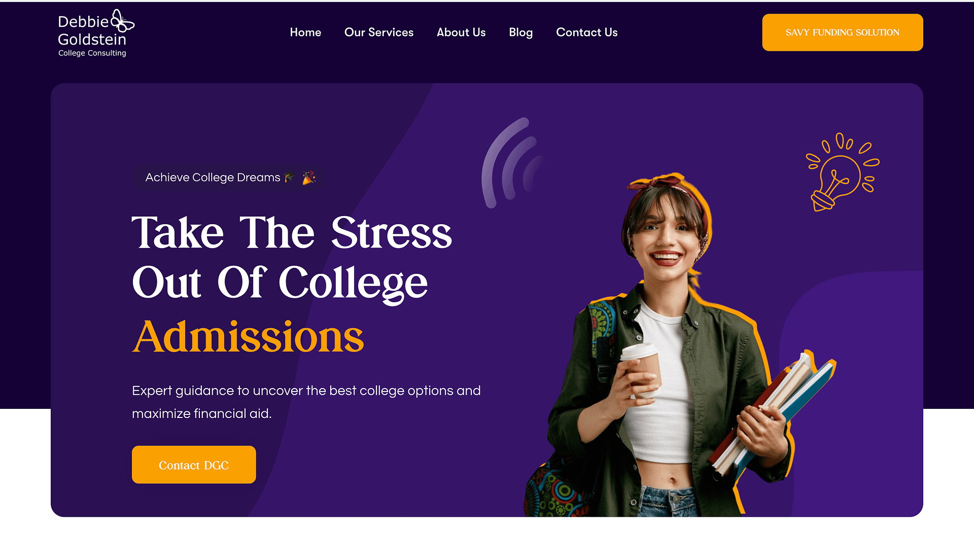
Task: Click the Contact DGC button
Action: coord(194,465)
